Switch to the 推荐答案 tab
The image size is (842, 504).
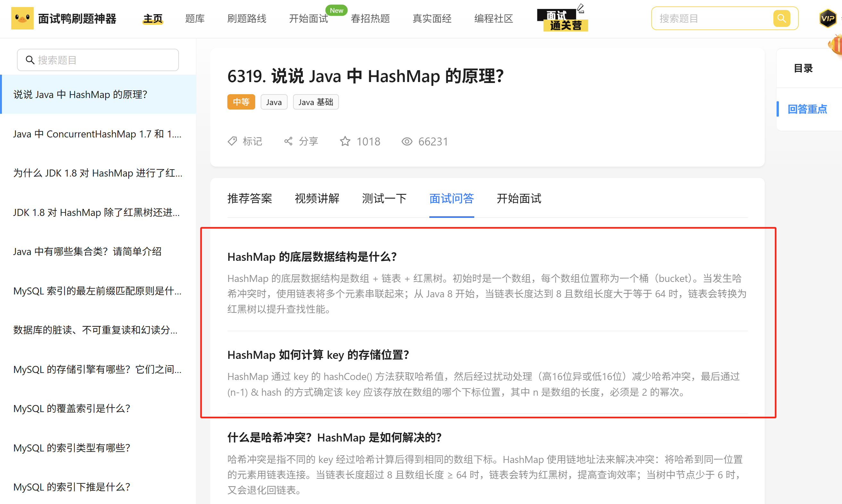point(250,198)
